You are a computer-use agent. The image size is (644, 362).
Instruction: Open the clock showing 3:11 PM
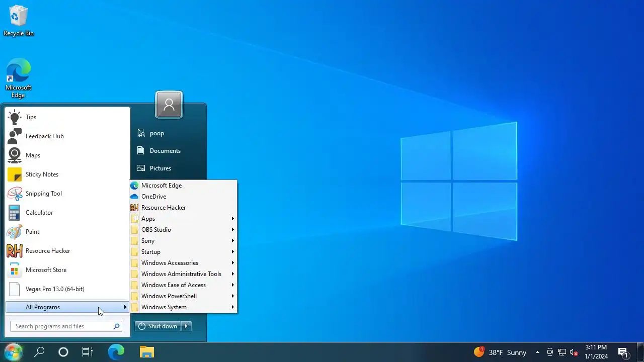(x=596, y=352)
